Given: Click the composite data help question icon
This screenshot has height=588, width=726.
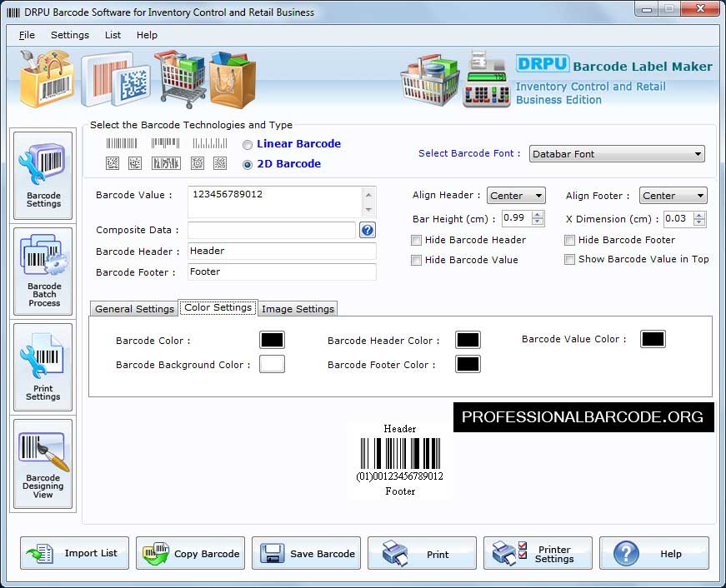Looking at the screenshot, I should pos(367,230).
